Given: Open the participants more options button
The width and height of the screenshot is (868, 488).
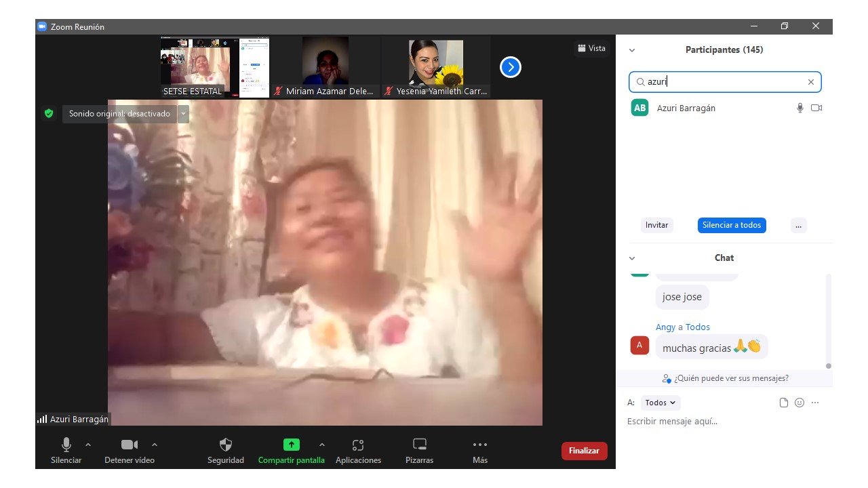Looking at the screenshot, I should tap(799, 225).
